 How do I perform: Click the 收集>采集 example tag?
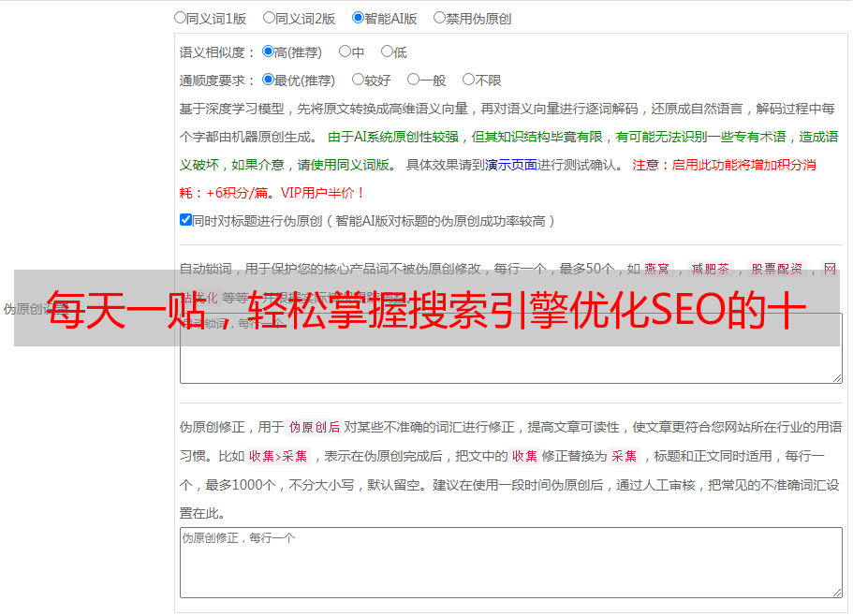pos(278,456)
